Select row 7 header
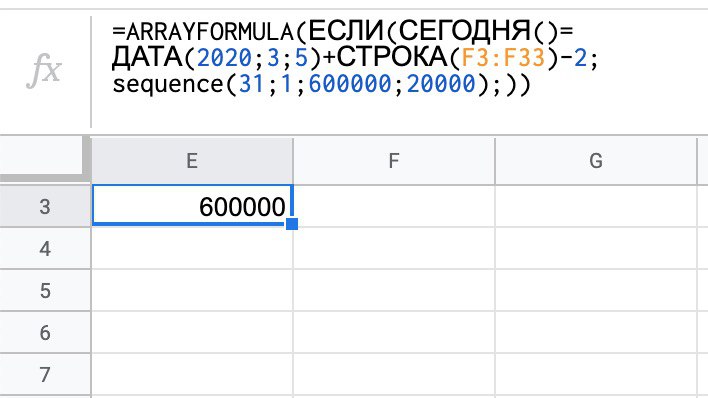Image resolution: width=708 pixels, height=398 pixels. tap(45, 375)
